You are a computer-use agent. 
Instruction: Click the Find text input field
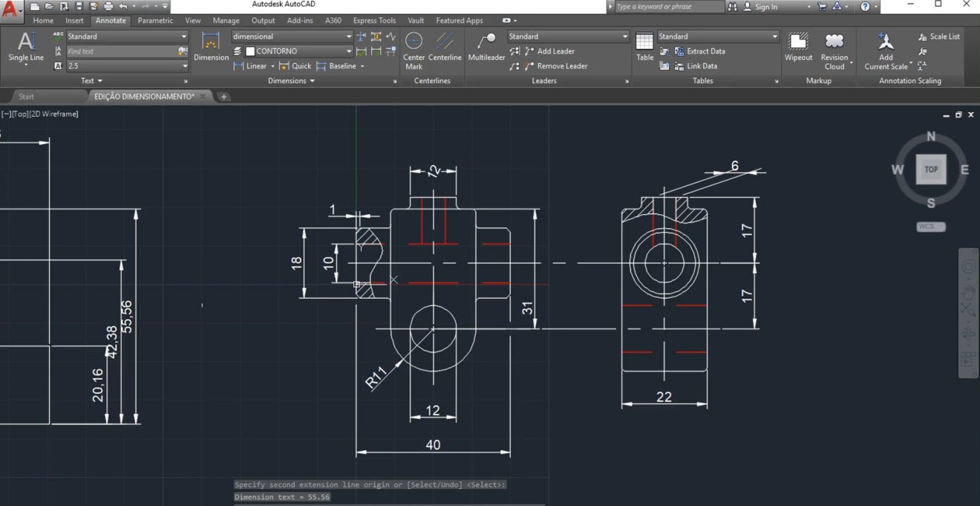coord(122,51)
